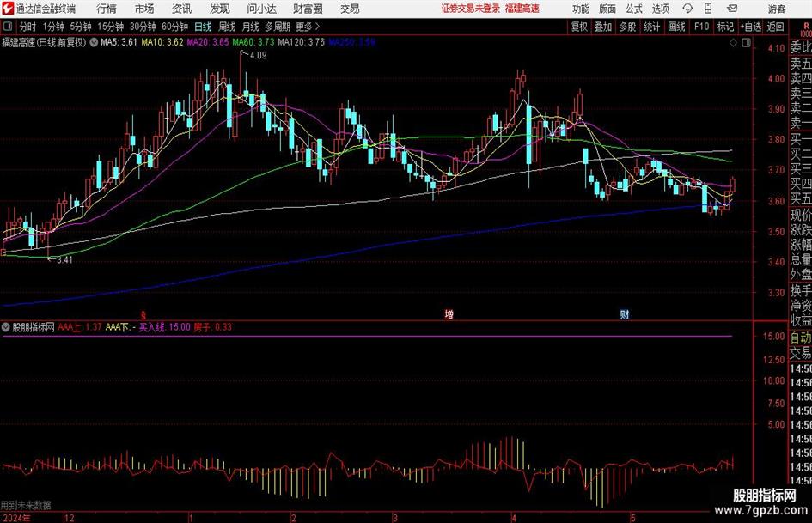Open the 交易 menu

click(350, 9)
